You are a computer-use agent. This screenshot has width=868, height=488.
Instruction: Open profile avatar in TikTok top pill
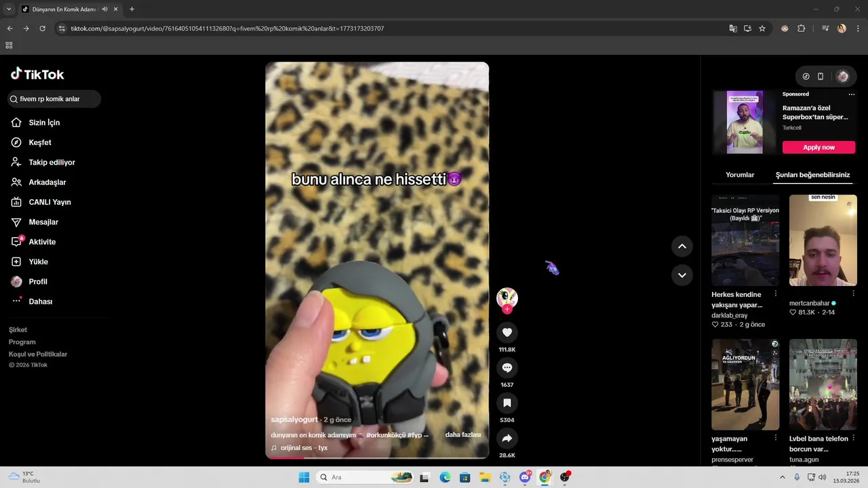point(843,77)
